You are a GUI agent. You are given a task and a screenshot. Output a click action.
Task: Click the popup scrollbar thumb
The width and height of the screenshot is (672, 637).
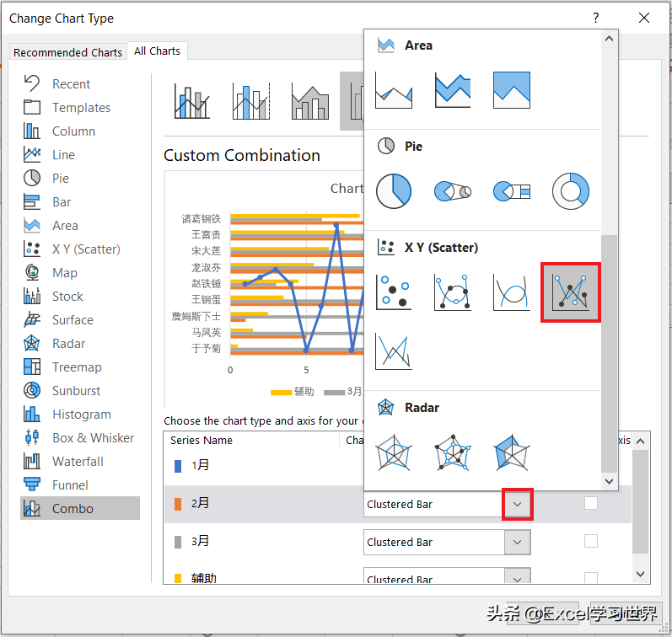pyautogui.click(x=609, y=353)
